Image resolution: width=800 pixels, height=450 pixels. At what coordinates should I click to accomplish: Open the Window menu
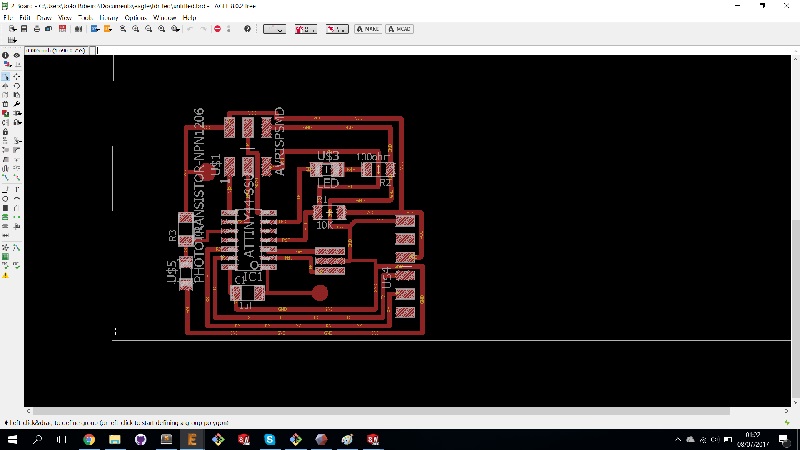click(x=165, y=17)
